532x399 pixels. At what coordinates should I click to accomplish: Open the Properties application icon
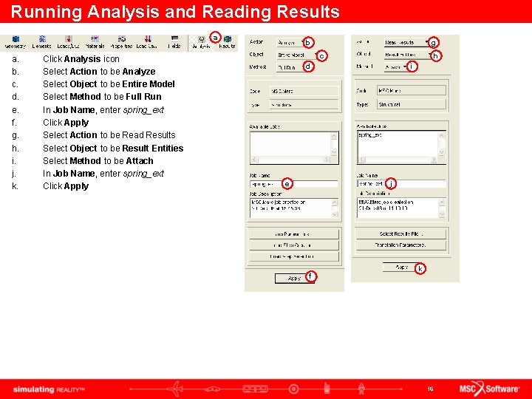tap(121, 42)
